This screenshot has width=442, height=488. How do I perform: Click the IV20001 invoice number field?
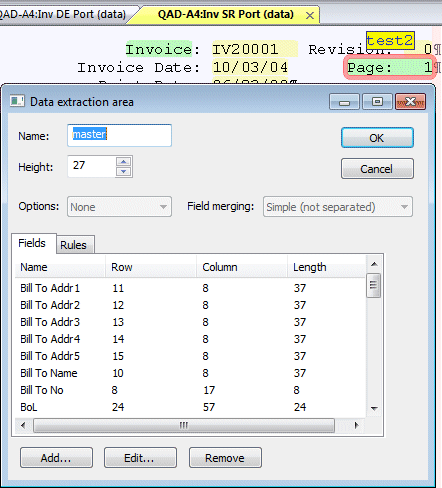[255, 50]
